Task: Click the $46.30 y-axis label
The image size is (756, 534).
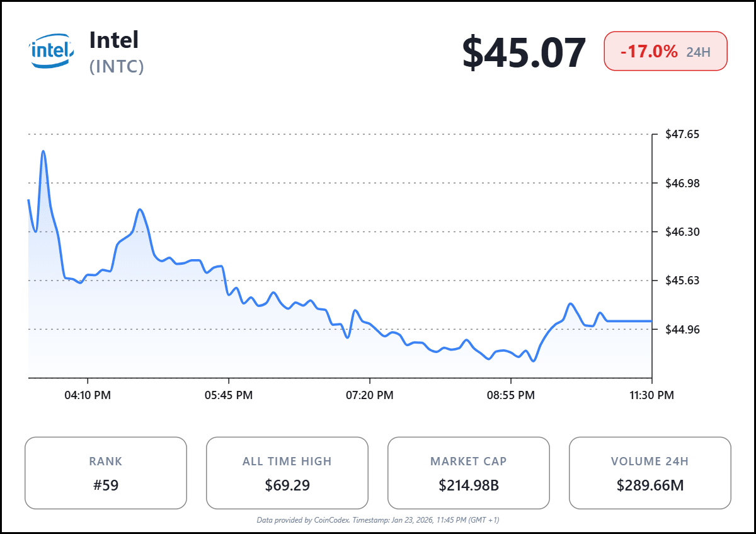Action: pyautogui.click(x=683, y=231)
